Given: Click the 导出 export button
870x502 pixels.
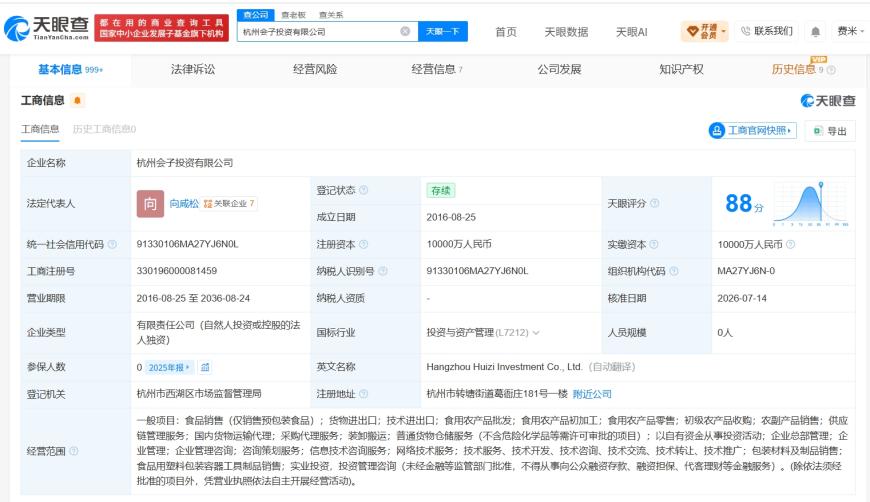Looking at the screenshot, I should 830,131.
